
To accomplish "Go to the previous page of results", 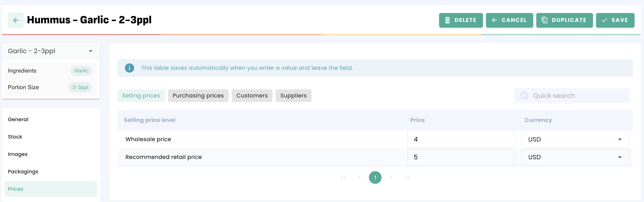I will (359, 177).
